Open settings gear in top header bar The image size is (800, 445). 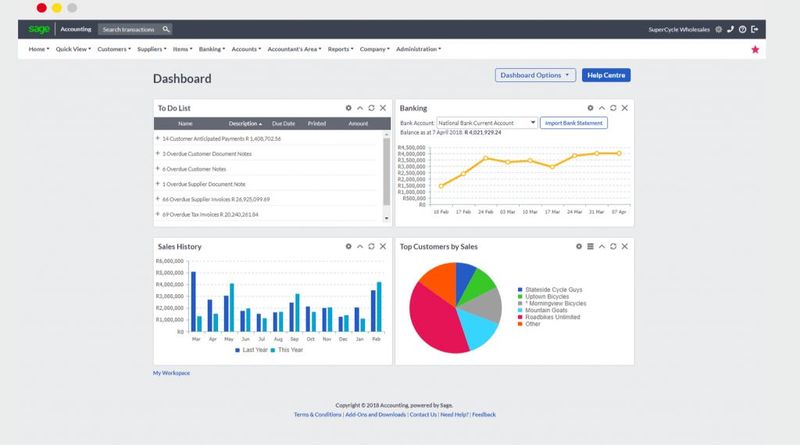coord(718,29)
